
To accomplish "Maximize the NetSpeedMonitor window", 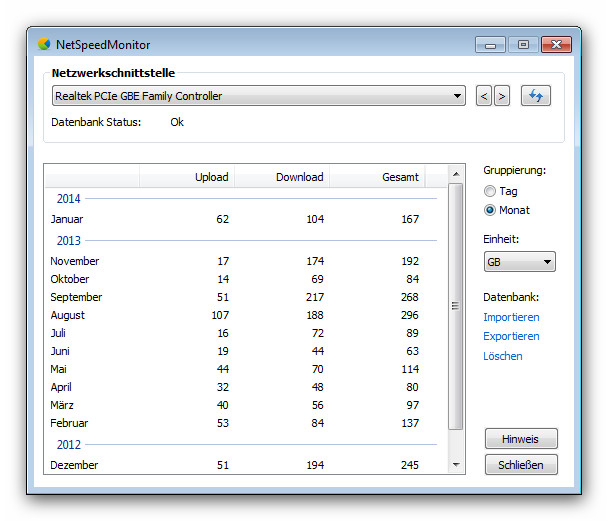I will point(523,45).
